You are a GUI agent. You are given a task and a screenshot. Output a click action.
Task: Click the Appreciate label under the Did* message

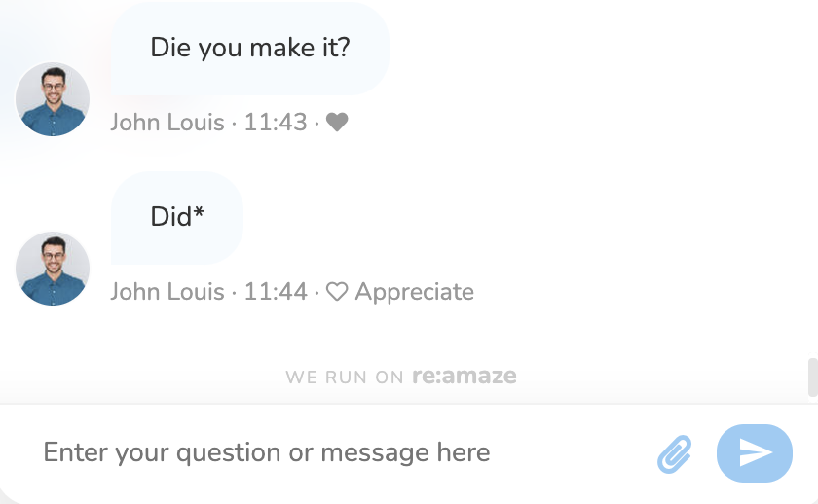414,292
